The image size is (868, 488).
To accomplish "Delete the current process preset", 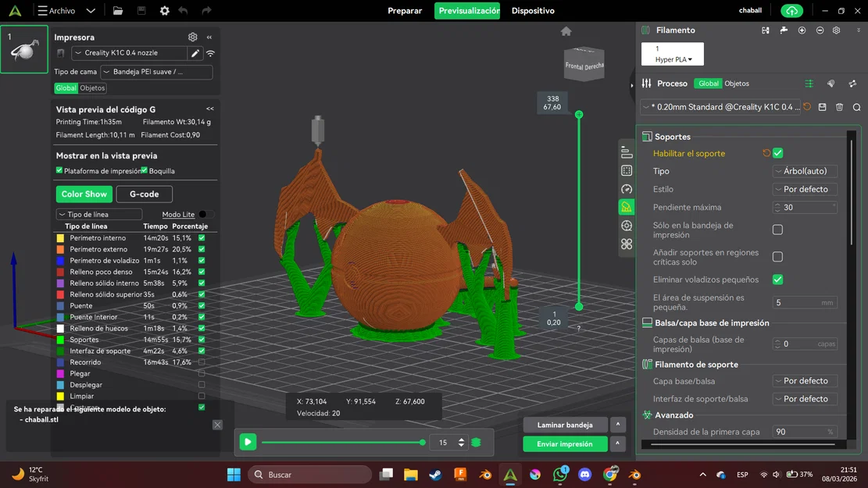I will [x=840, y=107].
